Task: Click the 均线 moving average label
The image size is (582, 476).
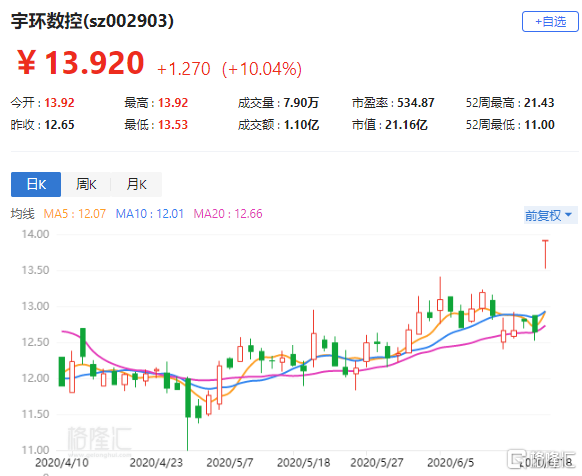Action: tap(23, 213)
